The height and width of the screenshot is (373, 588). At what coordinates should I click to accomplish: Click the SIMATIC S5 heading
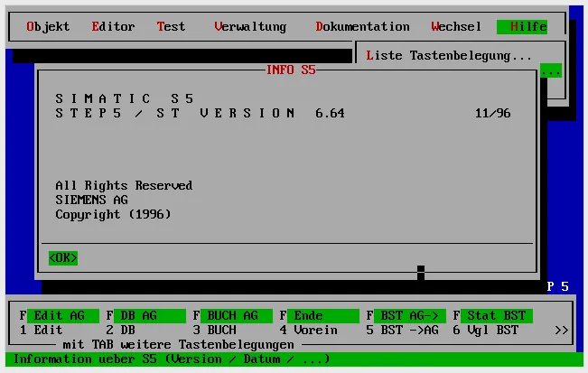(124, 98)
